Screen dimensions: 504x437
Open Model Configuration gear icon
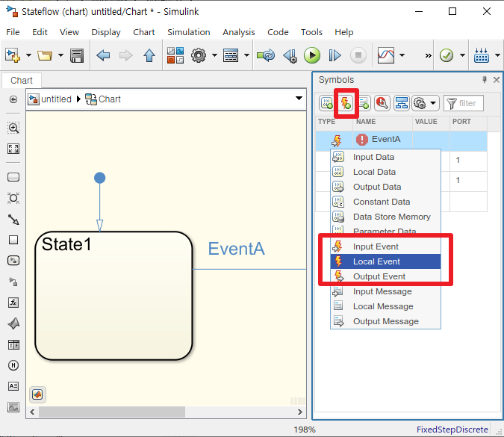(x=199, y=55)
